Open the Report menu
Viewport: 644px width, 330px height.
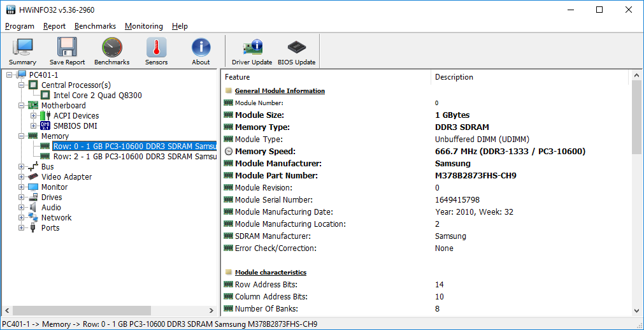[x=54, y=26]
